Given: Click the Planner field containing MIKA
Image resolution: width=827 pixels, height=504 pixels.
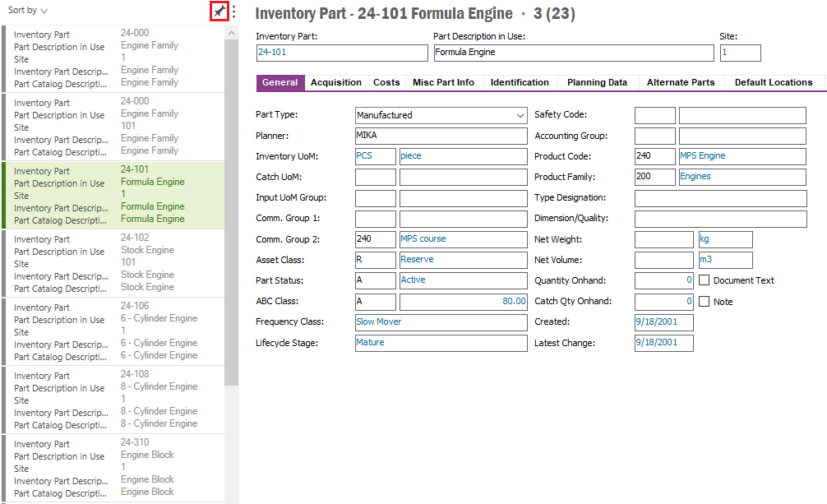Looking at the screenshot, I should pyautogui.click(x=441, y=136).
